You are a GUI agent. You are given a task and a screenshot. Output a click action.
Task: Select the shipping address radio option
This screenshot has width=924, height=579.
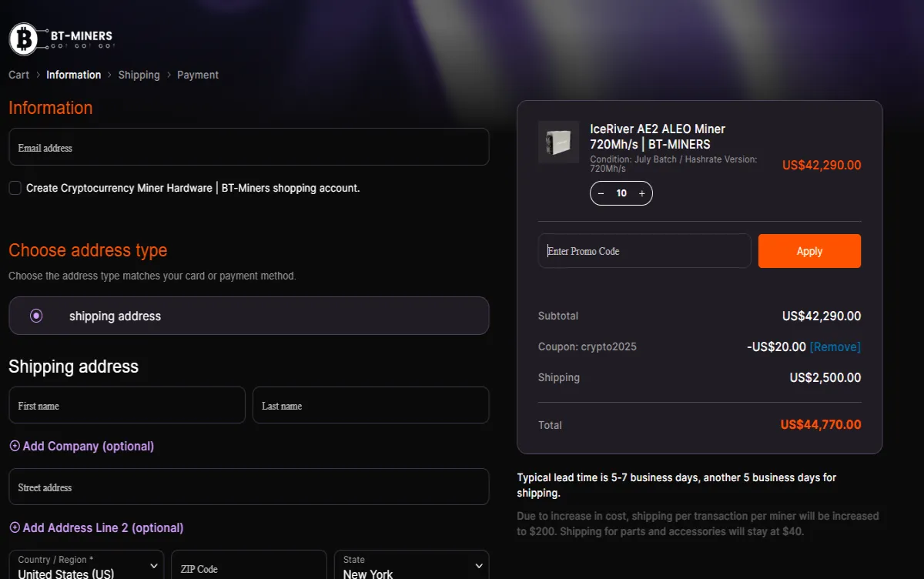coord(36,316)
